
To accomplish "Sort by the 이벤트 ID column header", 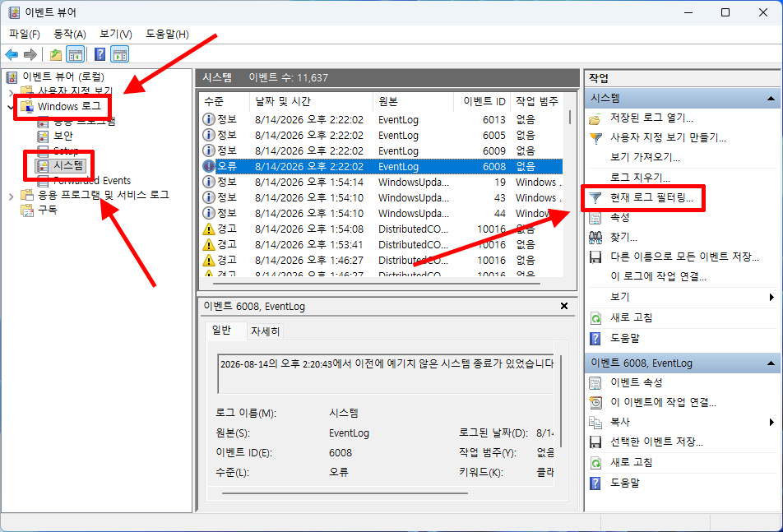I will (483, 101).
